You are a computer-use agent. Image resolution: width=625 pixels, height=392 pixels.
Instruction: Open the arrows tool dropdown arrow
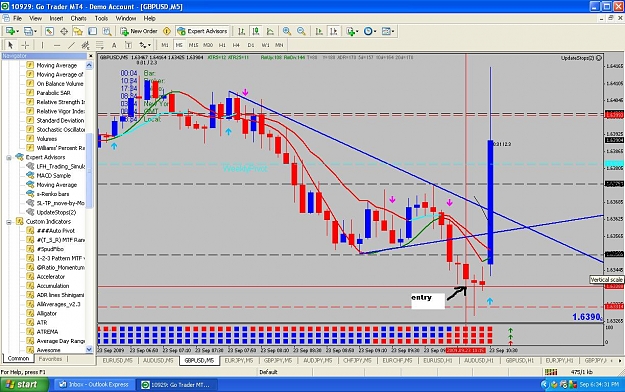(x=149, y=45)
